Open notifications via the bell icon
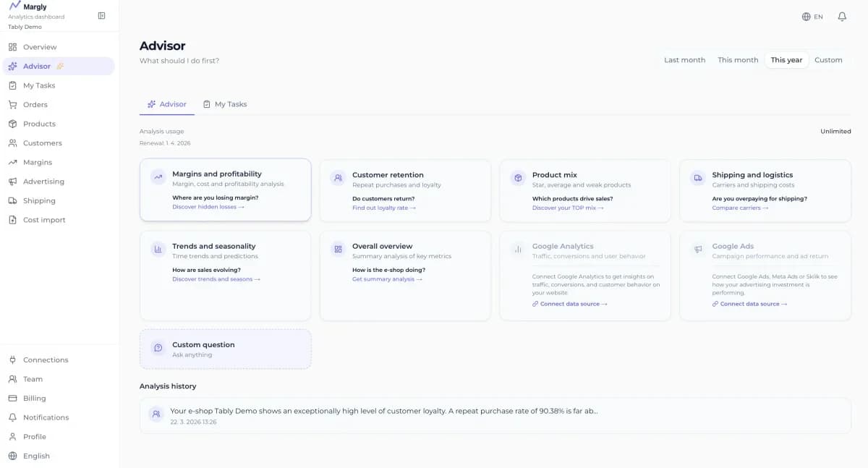This screenshot has height=468, width=868. 841,16
